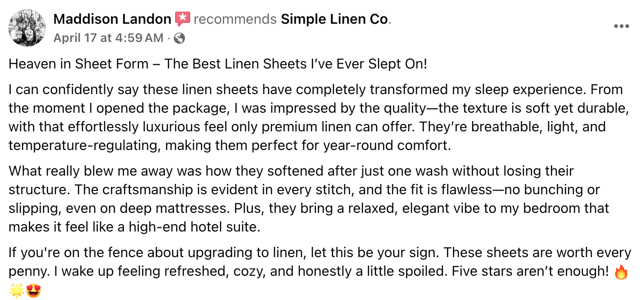Viewport: 644px width, 300px height.
Task: Click the word "recommends" in the header
Action: click(235, 19)
